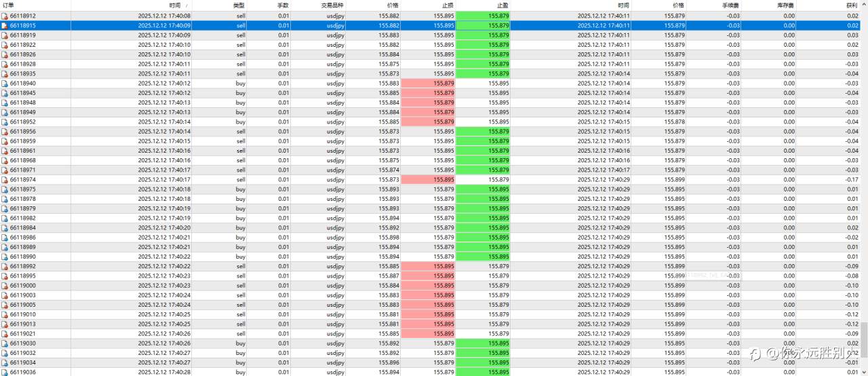Select order number 66119003

click(23, 295)
